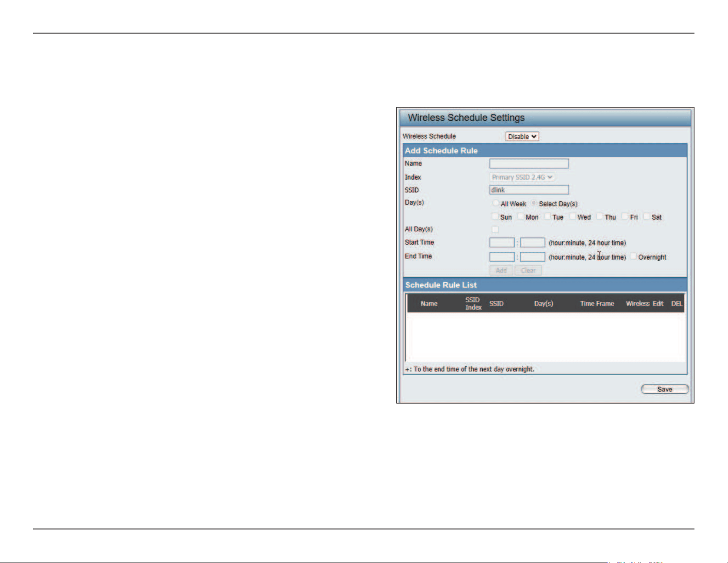Enable the Overnight checkbox
Image resolution: width=728 pixels, height=563 pixels.
point(633,256)
